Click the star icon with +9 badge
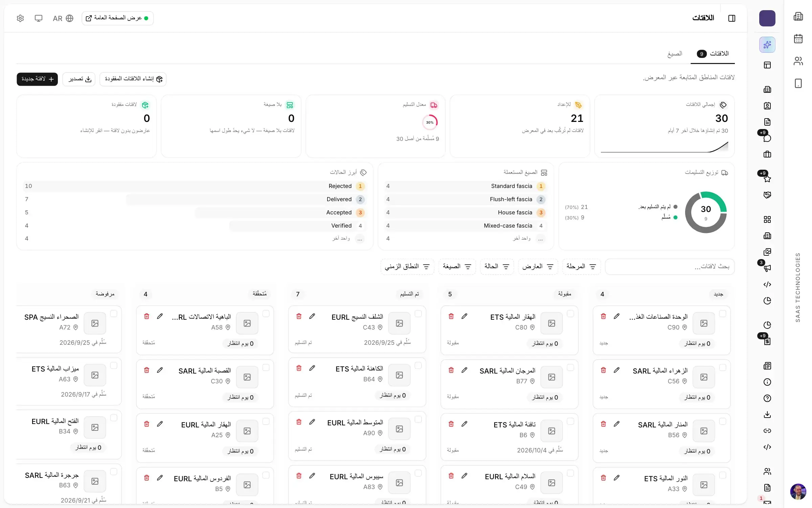The image size is (812, 508). tap(767, 179)
